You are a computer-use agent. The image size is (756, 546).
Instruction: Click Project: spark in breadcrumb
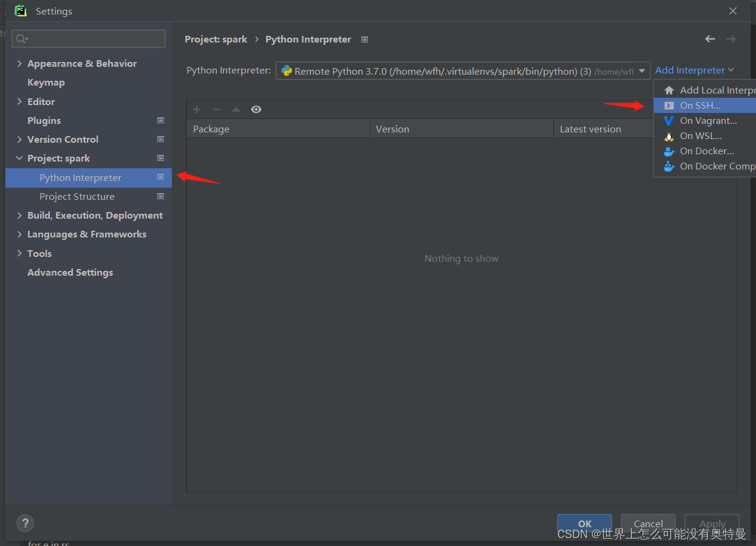point(216,39)
